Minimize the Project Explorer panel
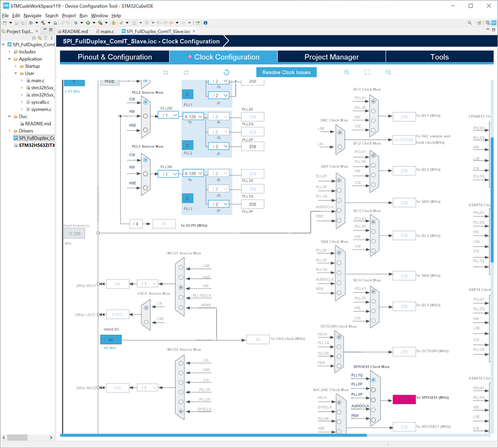Screen dimensions: 498x448 pyautogui.click(x=45, y=29)
